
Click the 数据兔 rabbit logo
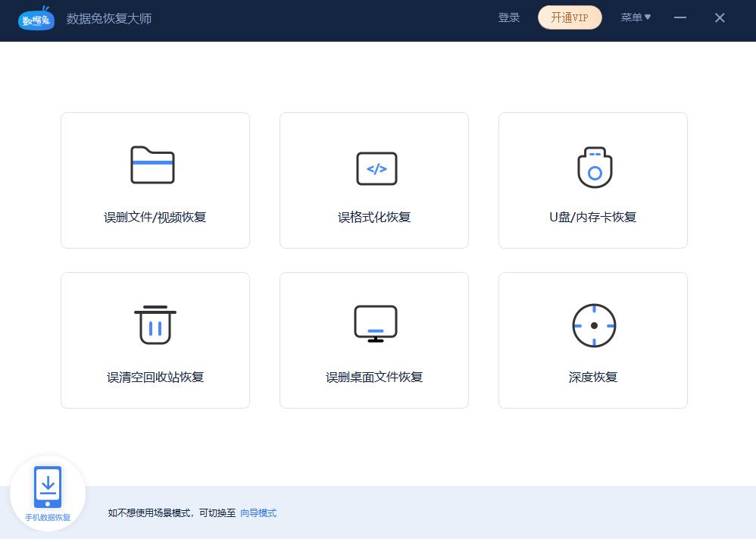[36, 20]
